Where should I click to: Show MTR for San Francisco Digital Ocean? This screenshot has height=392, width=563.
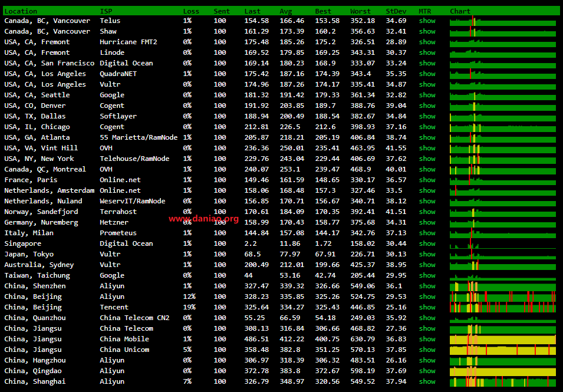[427, 63]
